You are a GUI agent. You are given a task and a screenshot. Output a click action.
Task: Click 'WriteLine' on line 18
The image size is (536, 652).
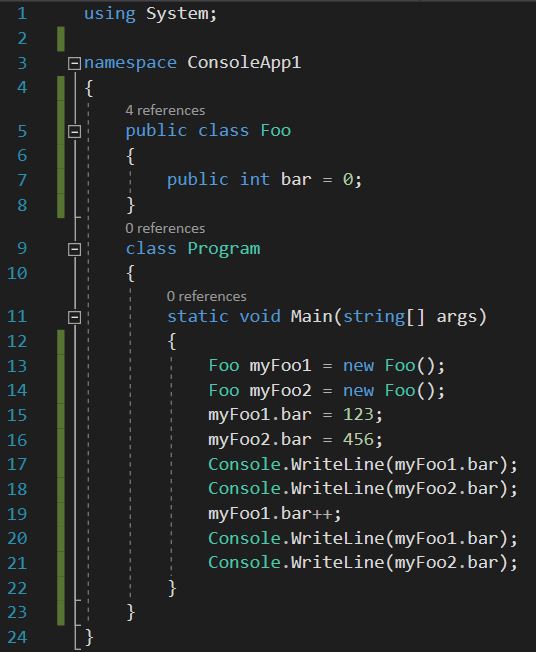[x=337, y=489]
